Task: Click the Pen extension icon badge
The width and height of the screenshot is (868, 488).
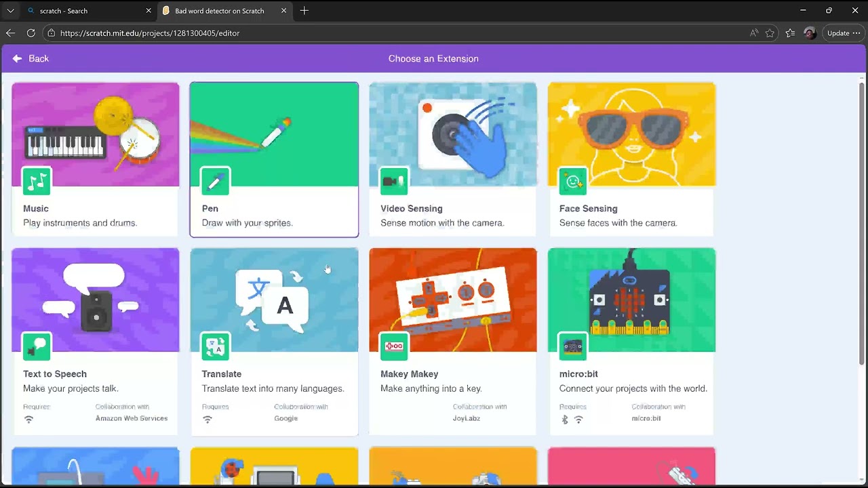Action: click(x=216, y=181)
